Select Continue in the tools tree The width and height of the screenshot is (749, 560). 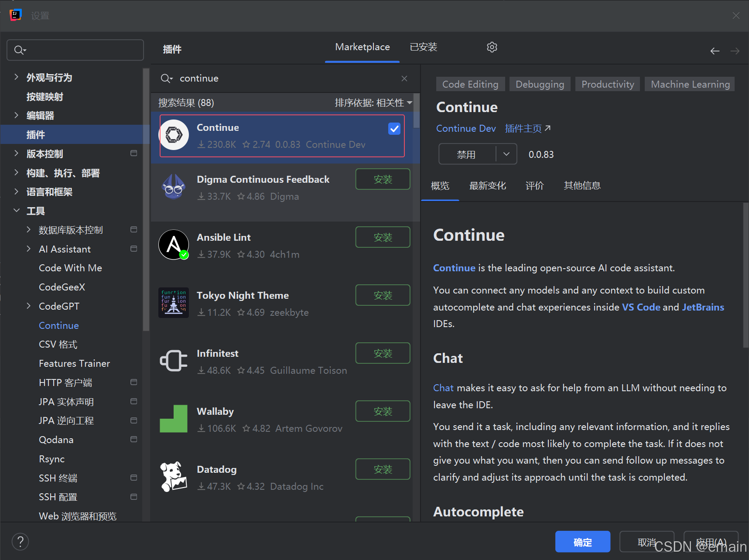point(59,325)
